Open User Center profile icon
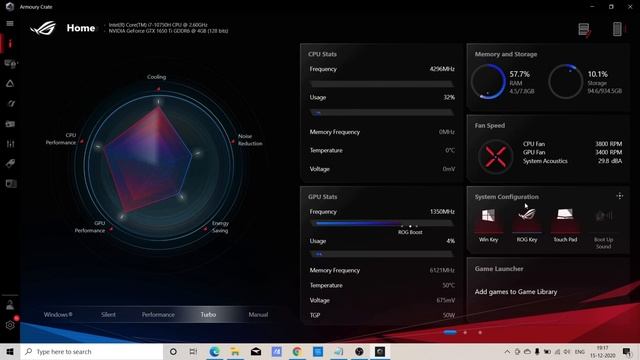 click(10, 305)
